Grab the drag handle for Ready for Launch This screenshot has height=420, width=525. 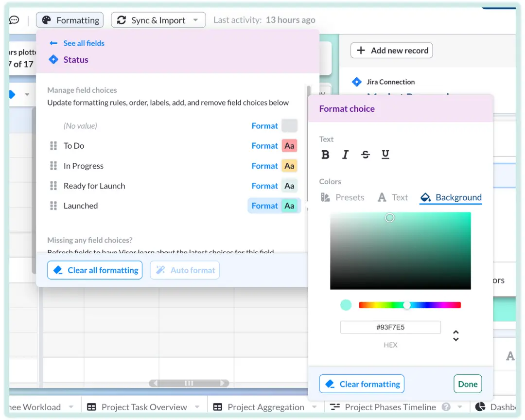tap(53, 186)
